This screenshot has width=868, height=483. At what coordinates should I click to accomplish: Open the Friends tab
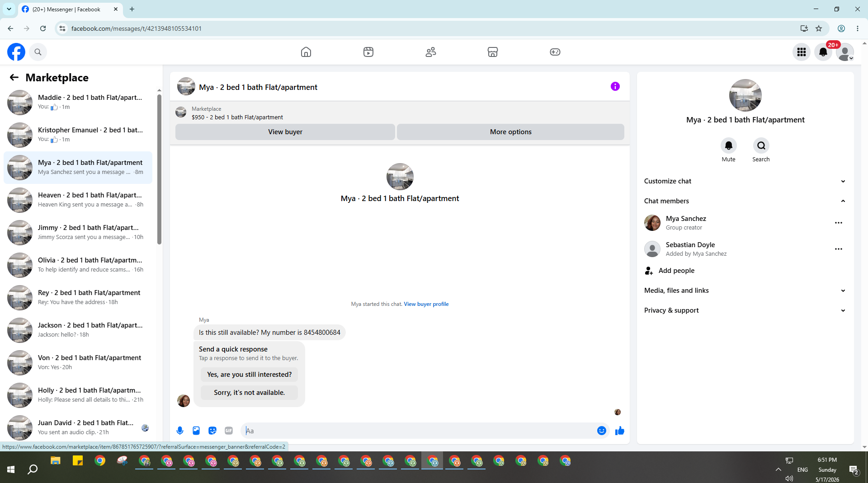[x=431, y=52]
